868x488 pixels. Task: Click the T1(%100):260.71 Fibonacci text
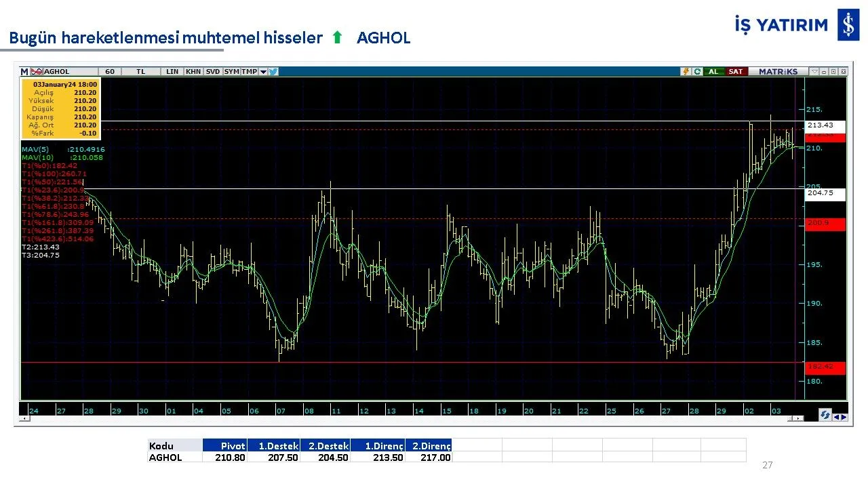pos(54,174)
